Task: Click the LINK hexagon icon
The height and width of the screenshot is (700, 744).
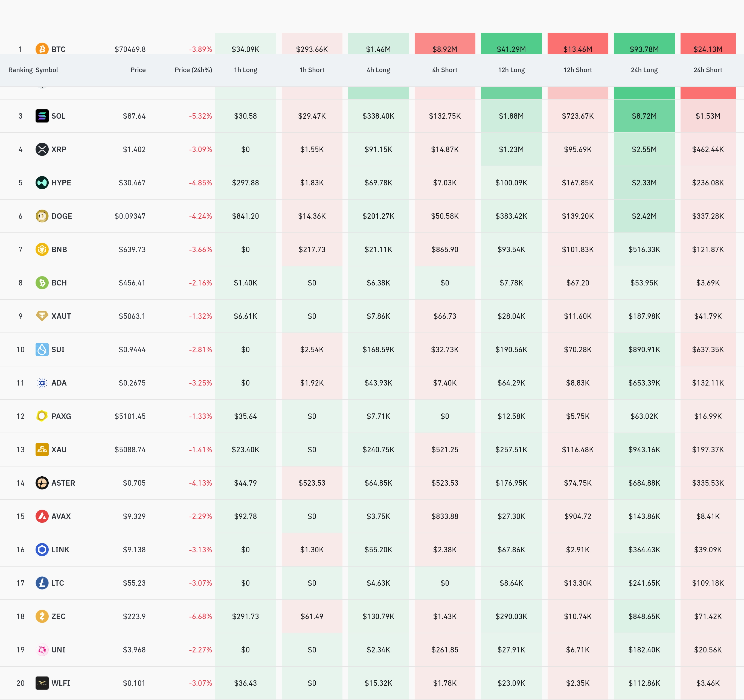Action: (x=42, y=550)
